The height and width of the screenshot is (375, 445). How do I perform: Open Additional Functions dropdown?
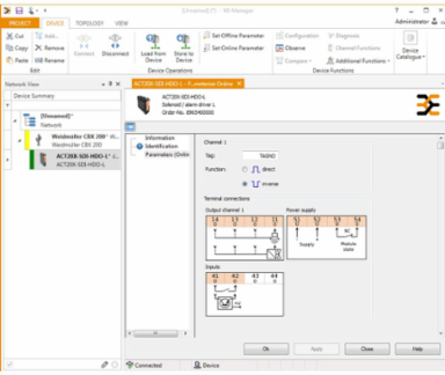(358, 61)
